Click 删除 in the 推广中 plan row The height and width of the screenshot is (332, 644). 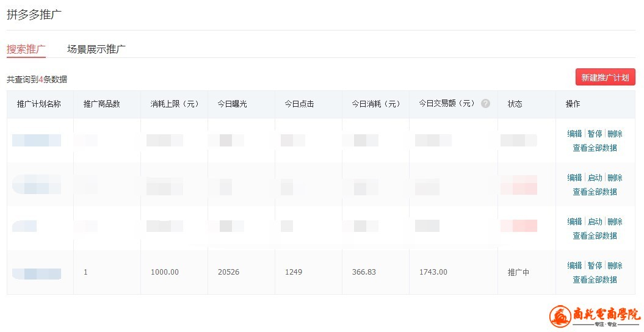[615, 265]
